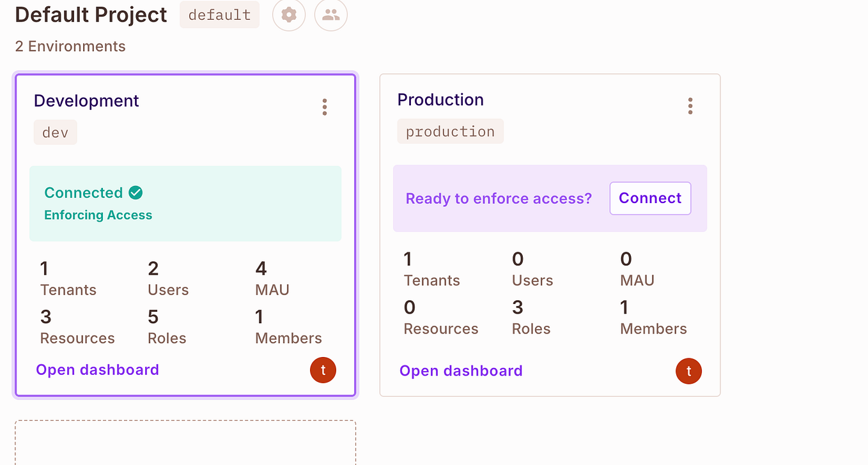Open the Development environment options menu
The width and height of the screenshot is (868, 465).
point(325,107)
